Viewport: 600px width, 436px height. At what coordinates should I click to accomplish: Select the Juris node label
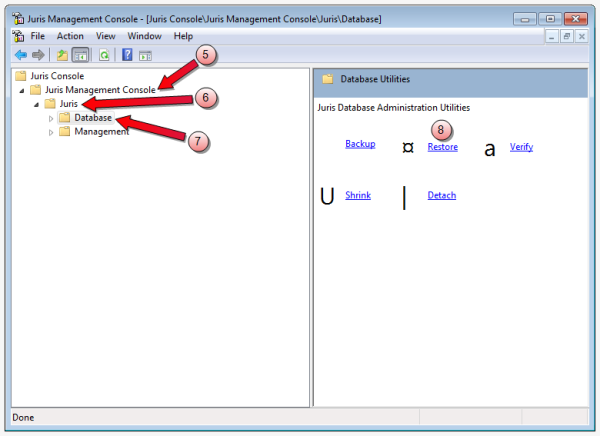pos(68,103)
